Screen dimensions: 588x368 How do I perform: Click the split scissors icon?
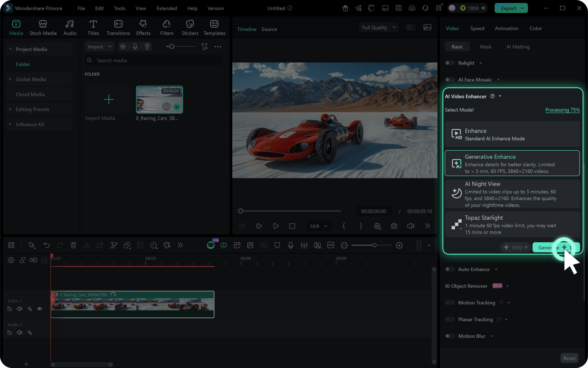(x=87, y=245)
